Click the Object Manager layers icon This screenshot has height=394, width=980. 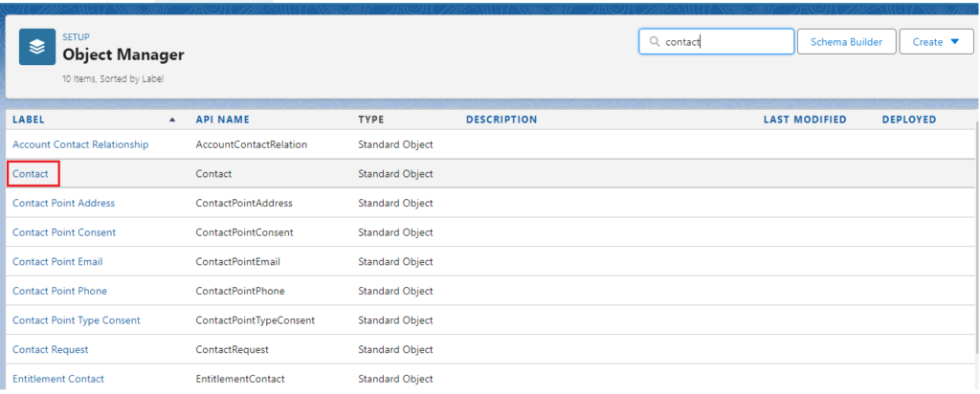(x=37, y=47)
